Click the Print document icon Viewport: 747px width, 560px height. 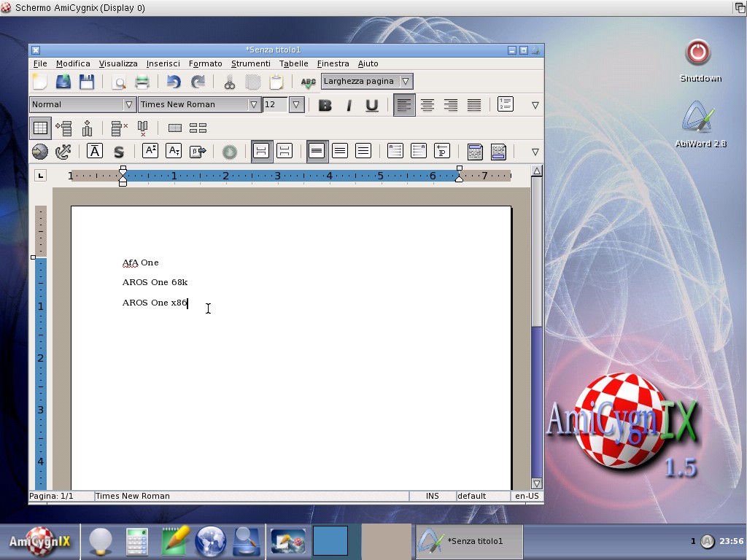point(142,82)
